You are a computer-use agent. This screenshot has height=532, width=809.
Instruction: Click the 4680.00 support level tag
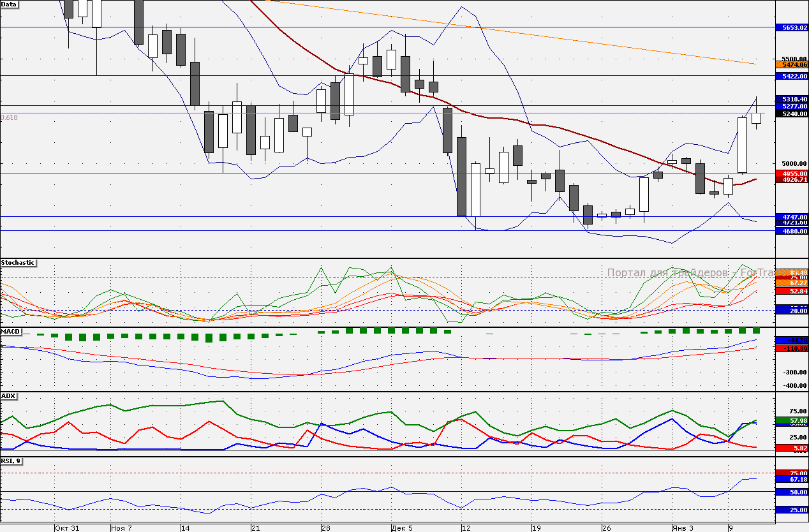[x=791, y=231]
